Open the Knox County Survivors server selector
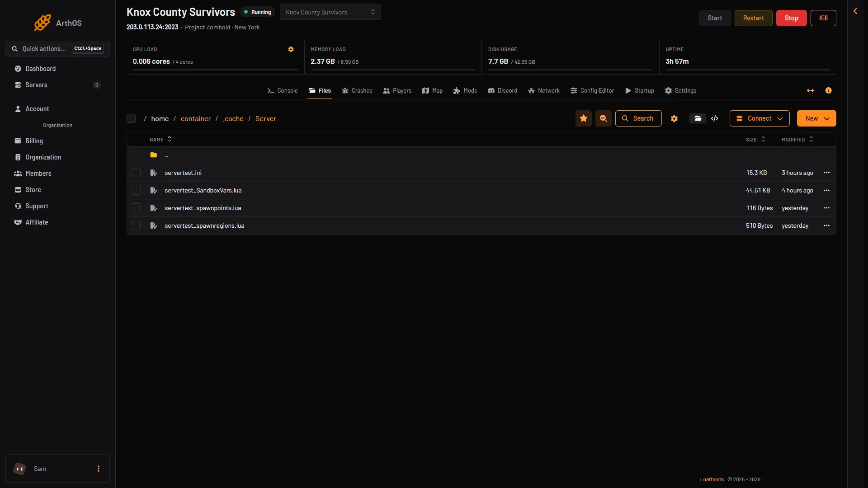The height and width of the screenshot is (488, 868). tap(330, 12)
